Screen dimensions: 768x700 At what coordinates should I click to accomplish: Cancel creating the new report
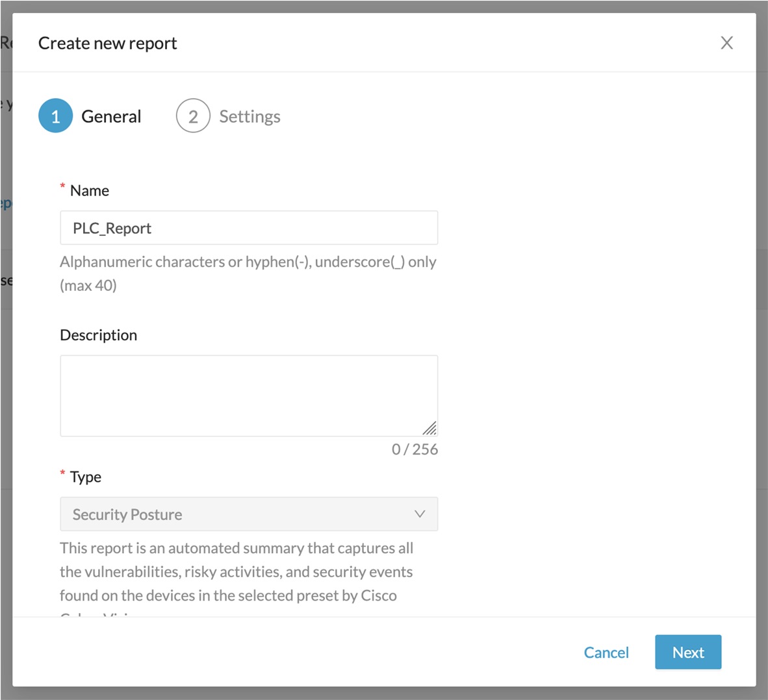pyautogui.click(x=606, y=652)
